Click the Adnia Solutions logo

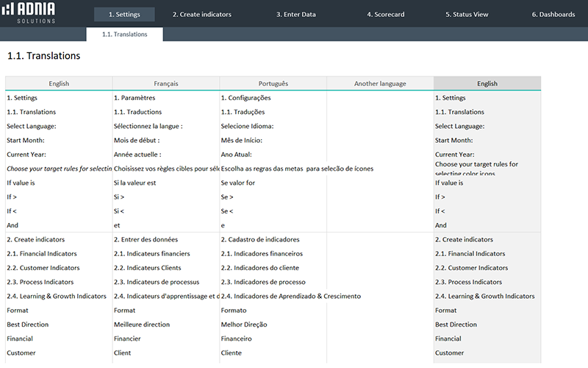pyautogui.click(x=29, y=13)
